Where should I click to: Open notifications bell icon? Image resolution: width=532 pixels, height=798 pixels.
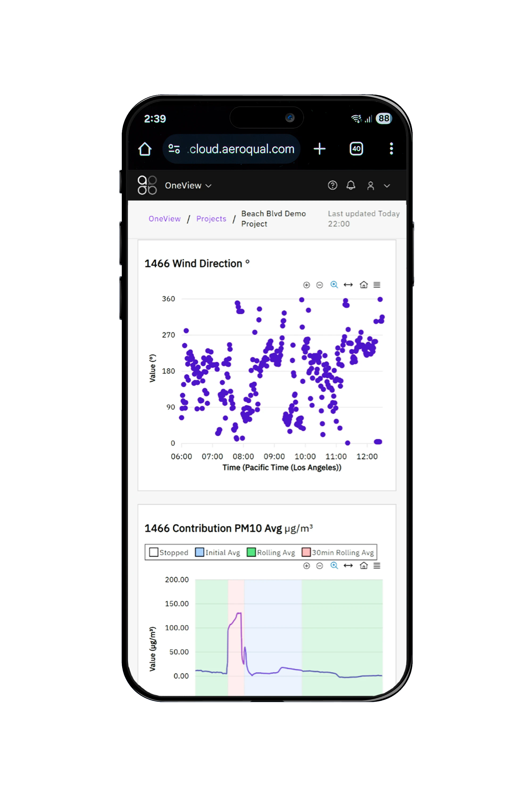pyautogui.click(x=351, y=185)
